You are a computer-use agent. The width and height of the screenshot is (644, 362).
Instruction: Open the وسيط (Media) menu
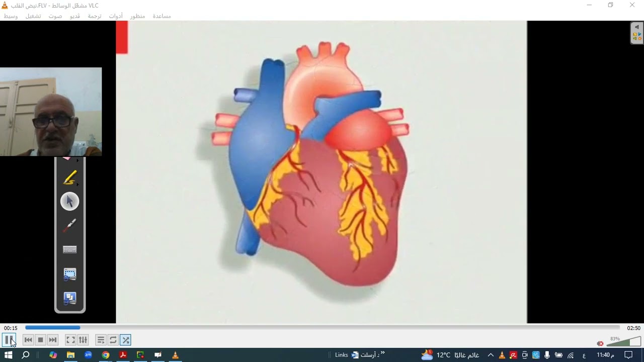pos(11,16)
